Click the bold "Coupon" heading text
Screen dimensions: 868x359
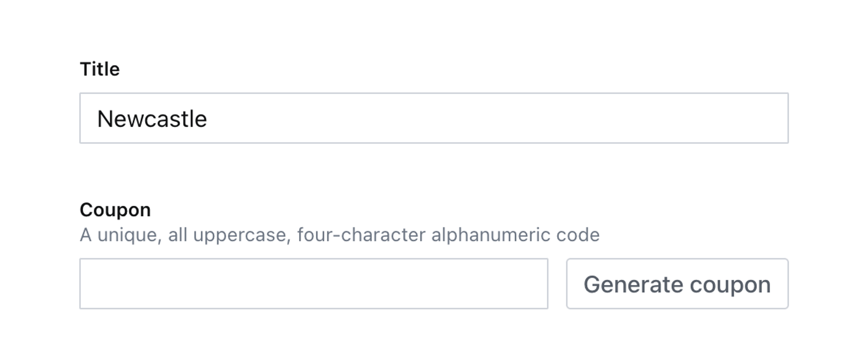pos(115,210)
